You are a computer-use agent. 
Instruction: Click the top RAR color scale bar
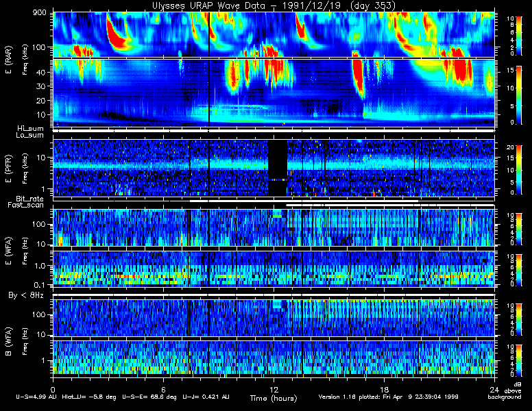coord(519,36)
